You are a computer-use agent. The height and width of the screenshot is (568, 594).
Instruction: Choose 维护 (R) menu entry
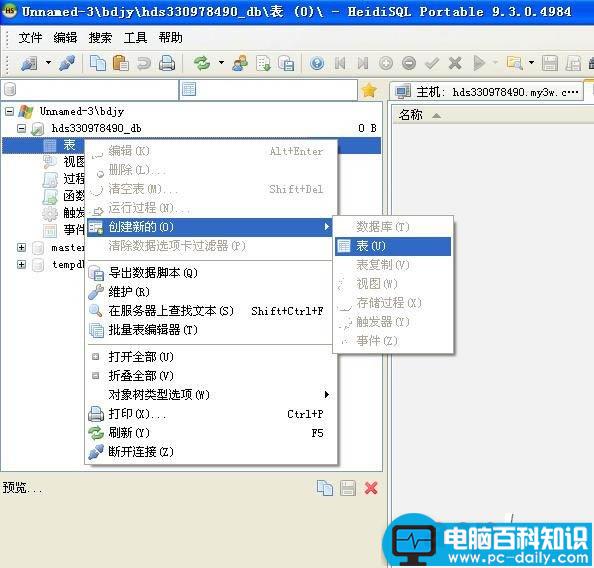click(x=209, y=291)
